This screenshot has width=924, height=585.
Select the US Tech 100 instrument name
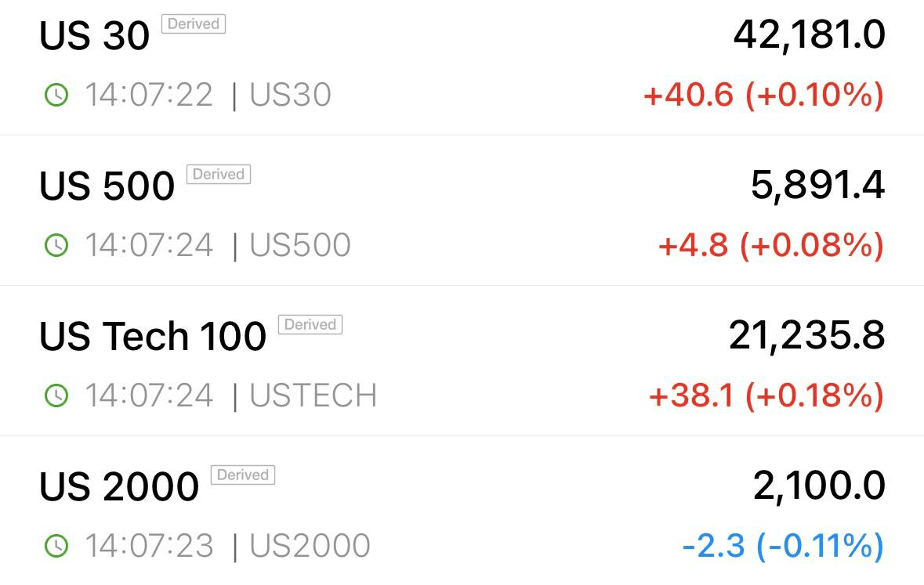click(153, 336)
